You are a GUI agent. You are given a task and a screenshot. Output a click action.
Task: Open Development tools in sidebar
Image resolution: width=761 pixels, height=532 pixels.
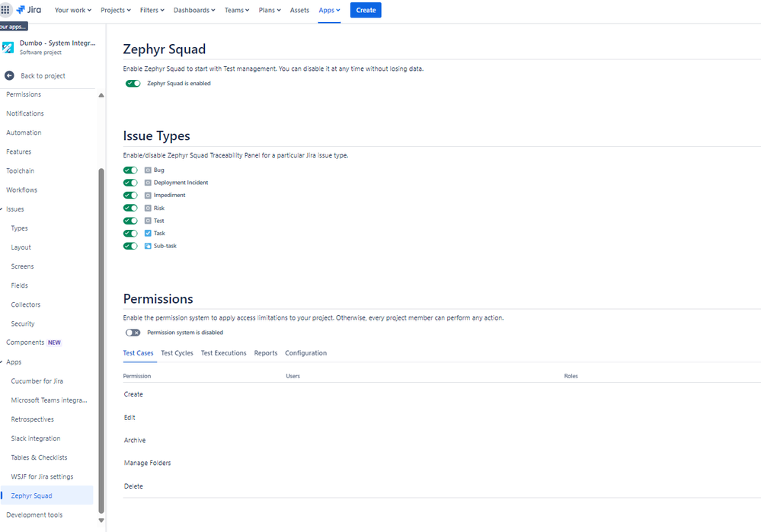pyautogui.click(x=34, y=515)
